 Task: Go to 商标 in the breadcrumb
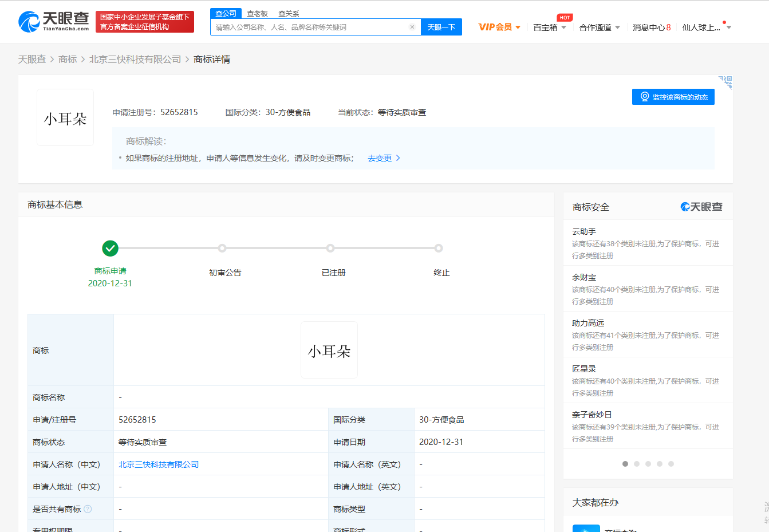(68, 59)
